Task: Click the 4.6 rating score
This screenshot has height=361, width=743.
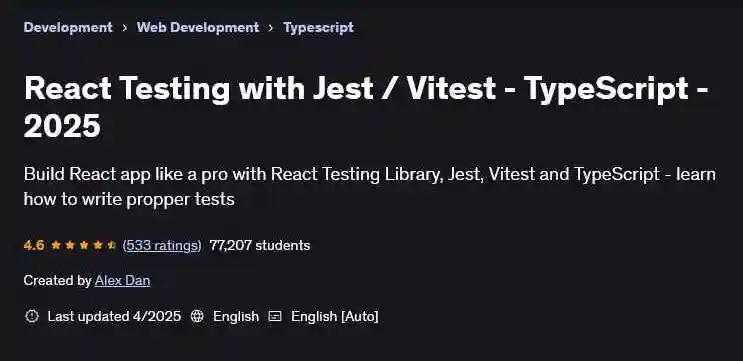Action: click(34, 245)
